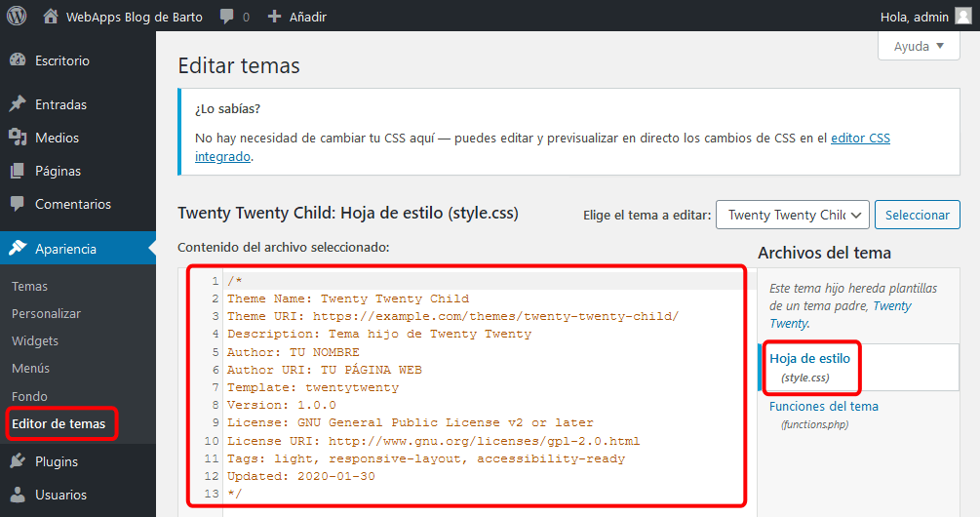Open the comments bubble icon in the admin bar
The height and width of the screenshot is (517, 980).
click(227, 17)
